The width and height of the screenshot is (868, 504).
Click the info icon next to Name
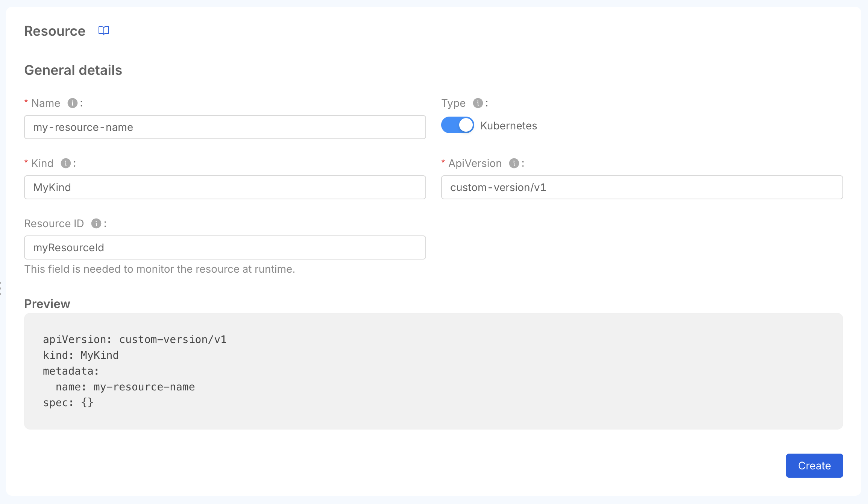72,103
